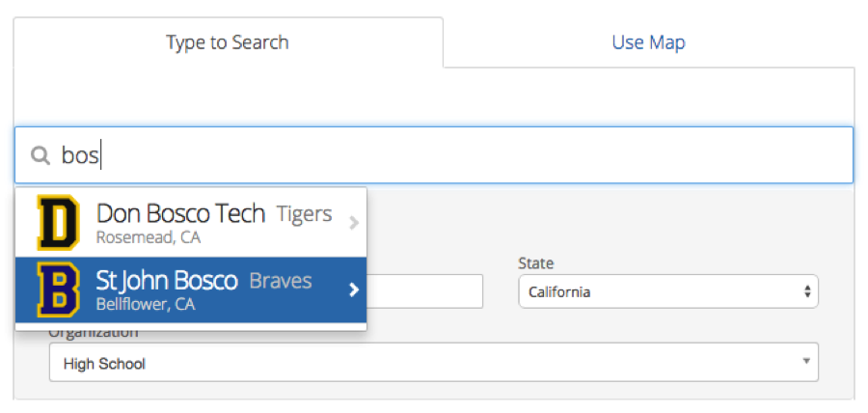Click the Braves mascot label
This screenshot has width=868, height=413.
281,281
